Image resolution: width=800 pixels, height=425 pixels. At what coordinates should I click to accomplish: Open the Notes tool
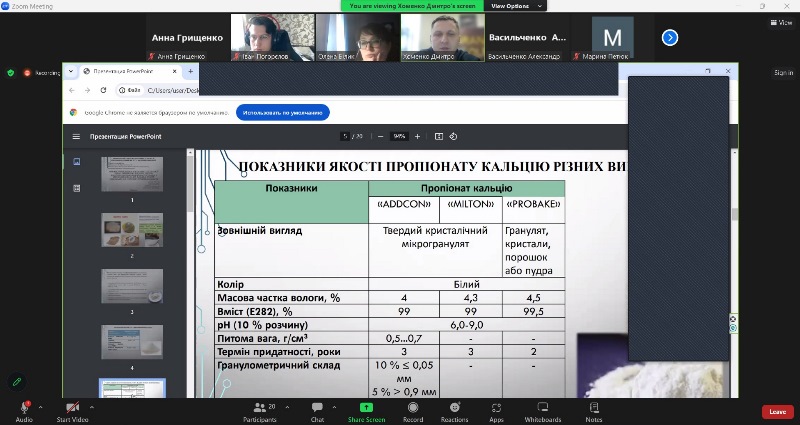594,411
